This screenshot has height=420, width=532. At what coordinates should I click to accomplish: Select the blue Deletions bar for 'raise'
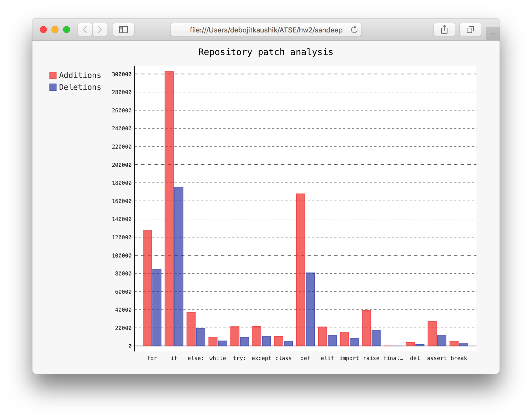click(376, 338)
